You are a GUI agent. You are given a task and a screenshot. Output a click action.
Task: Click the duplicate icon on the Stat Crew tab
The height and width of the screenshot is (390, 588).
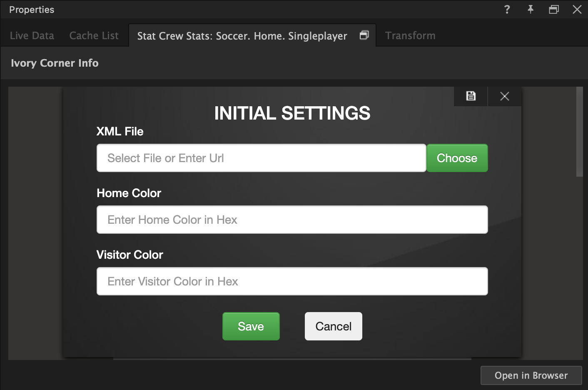[x=364, y=35]
